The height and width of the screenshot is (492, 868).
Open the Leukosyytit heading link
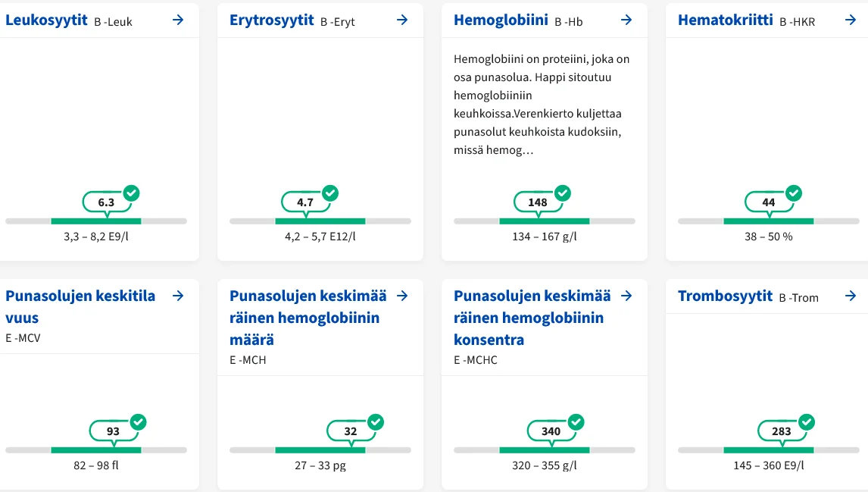click(x=46, y=20)
